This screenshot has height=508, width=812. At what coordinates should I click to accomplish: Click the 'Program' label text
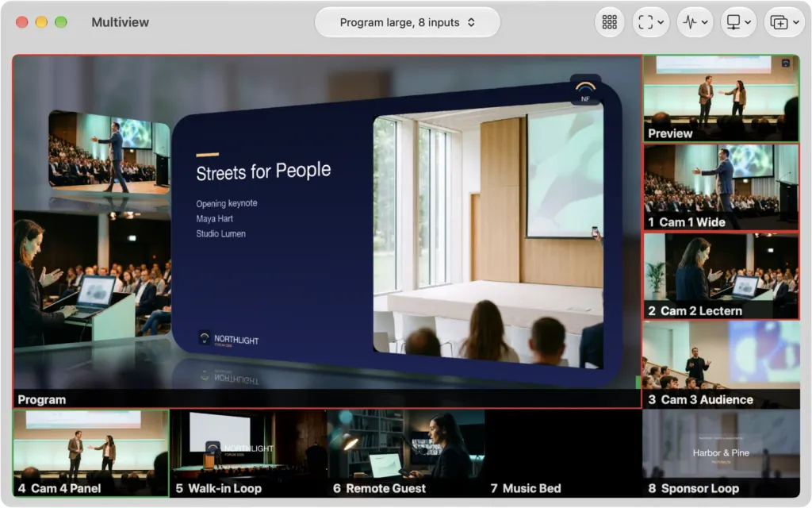click(x=42, y=400)
